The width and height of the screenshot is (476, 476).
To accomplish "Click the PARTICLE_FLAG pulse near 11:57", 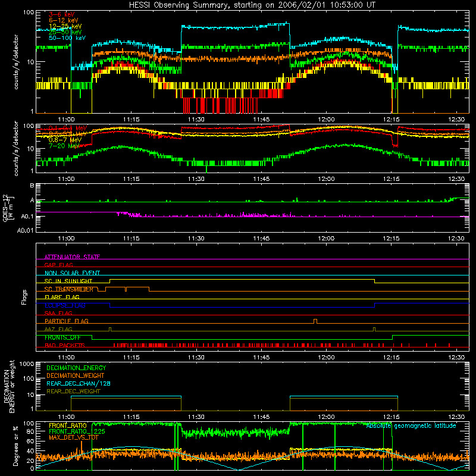I will (315, 321).
